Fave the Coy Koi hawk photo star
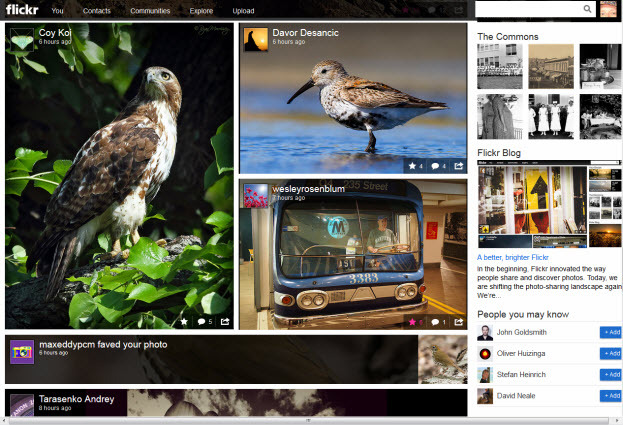This screenshot has width=623, height=425. click(x=184, y=321)
